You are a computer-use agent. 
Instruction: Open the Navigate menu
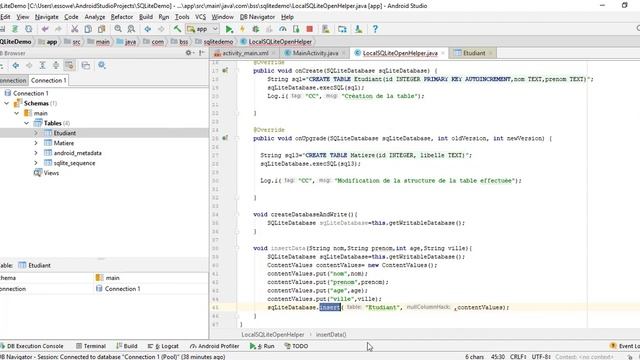(47, 17)
